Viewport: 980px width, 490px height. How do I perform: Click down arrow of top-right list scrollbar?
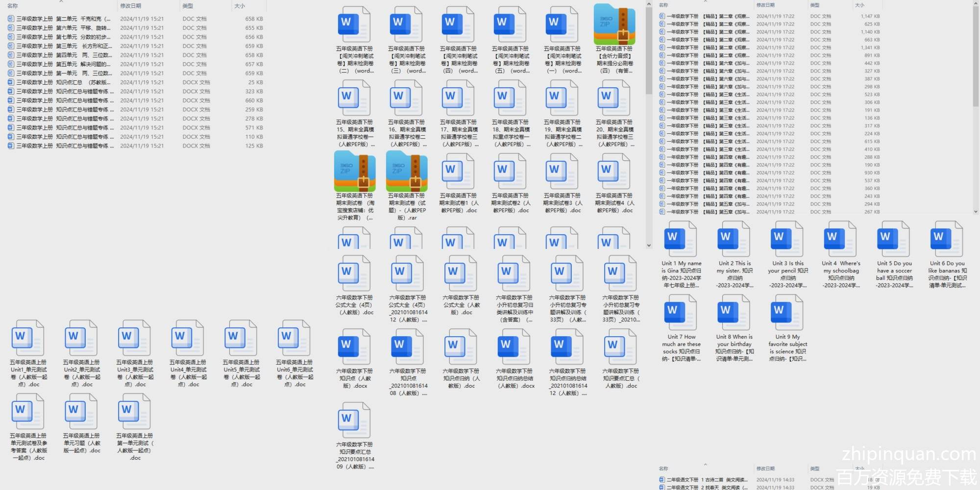click(976, 212)
